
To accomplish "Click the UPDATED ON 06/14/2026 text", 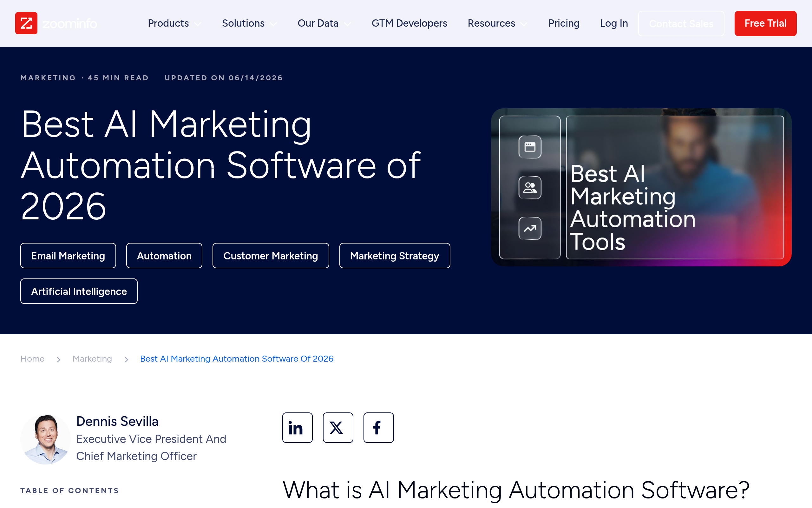I will (x=224, y=78).
